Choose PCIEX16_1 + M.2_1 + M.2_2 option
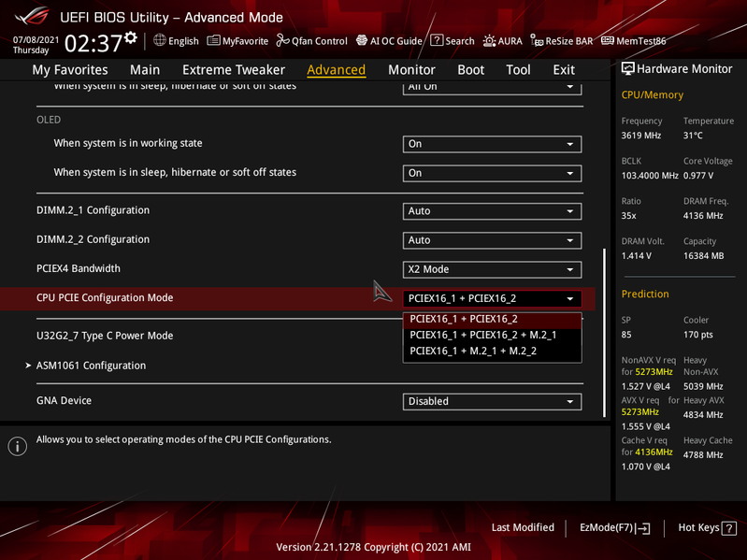The image size is (747, 560). coord(492,352)
